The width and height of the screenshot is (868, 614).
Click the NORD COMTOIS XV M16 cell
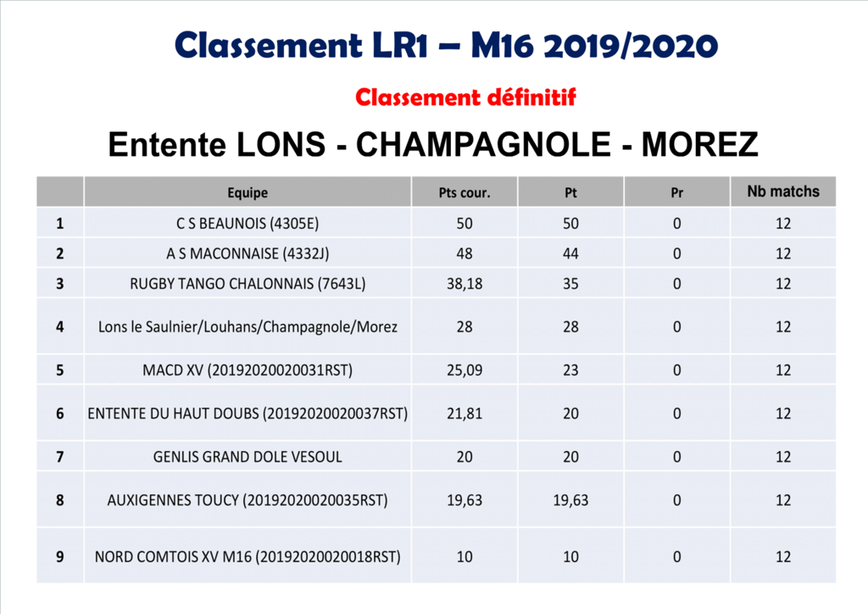tap(248, 557)
